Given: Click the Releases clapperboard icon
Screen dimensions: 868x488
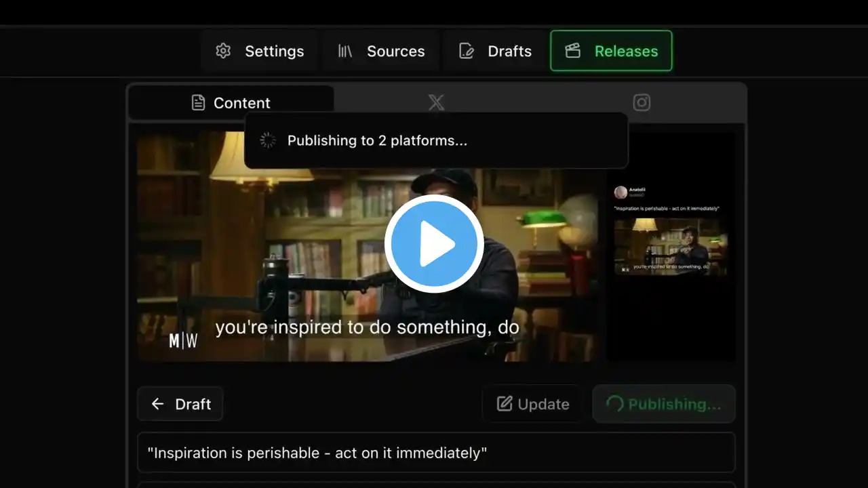Looking at the screenshot, I should tap(573, 51).
